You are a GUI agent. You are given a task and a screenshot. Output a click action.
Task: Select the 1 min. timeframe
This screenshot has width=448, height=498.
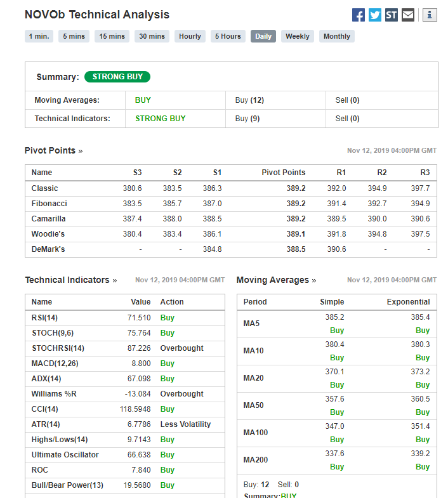pos(39,36)
